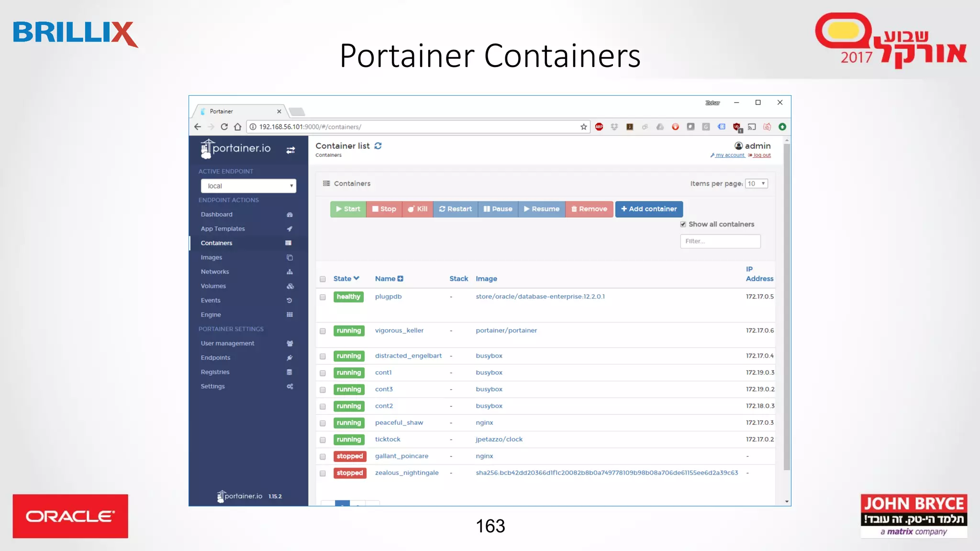Open the 'my account' link

(730, 155)
